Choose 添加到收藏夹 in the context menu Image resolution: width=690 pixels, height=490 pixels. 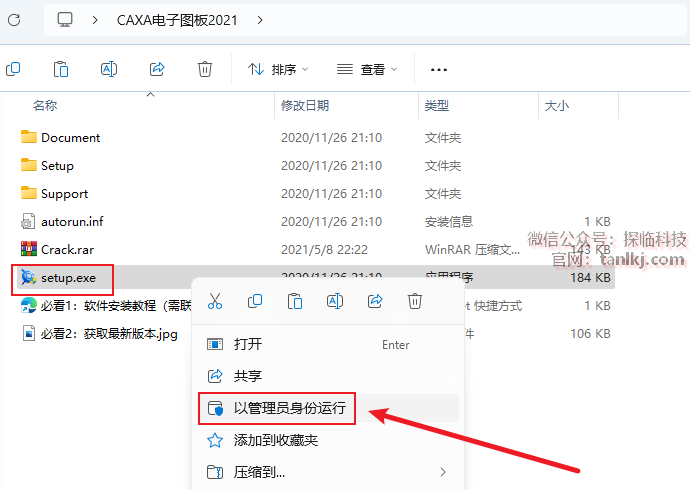tap(328, 440)
